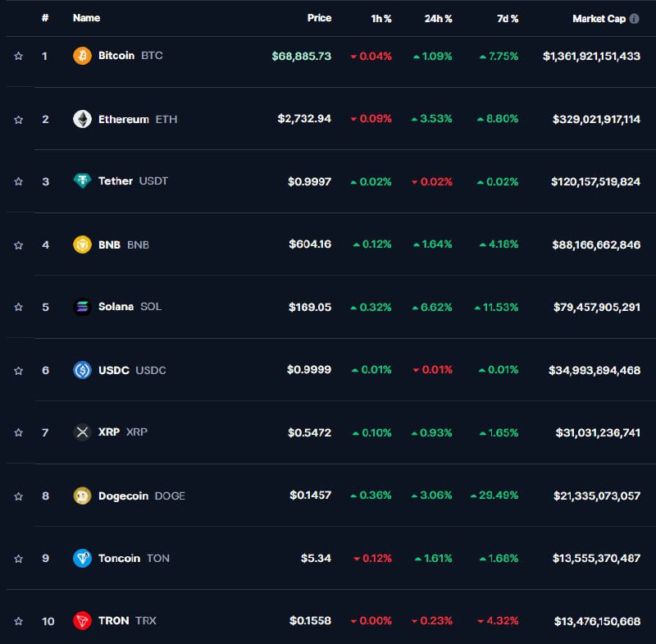Open the Bitcoin BTC coin page

point(130,56)
